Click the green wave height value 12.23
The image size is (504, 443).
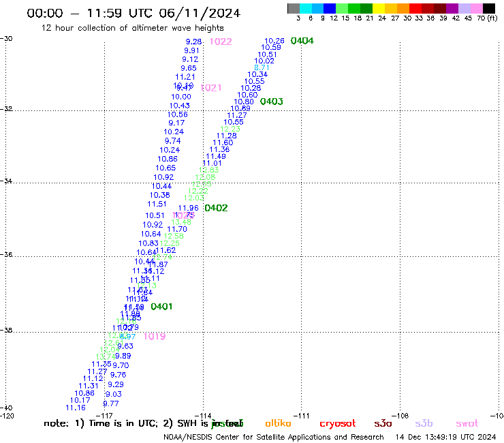pyautogui.click(x=230, y=129)
